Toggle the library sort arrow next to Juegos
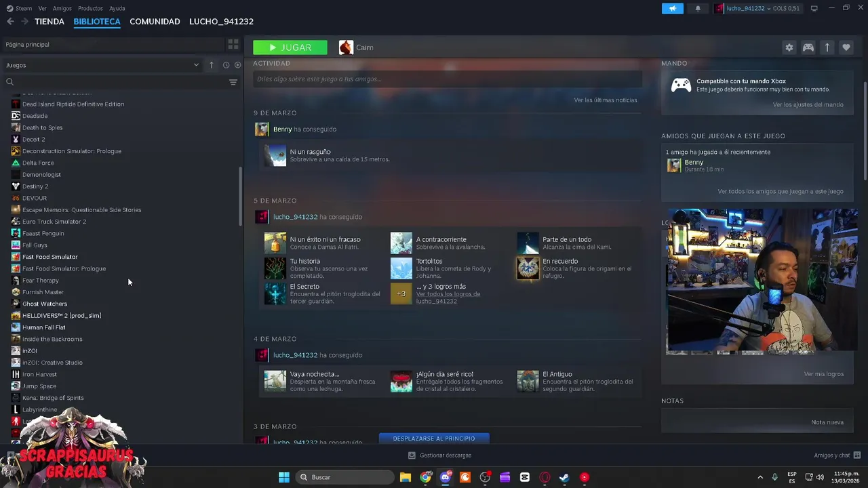868x488 pixels. [211, 65]
